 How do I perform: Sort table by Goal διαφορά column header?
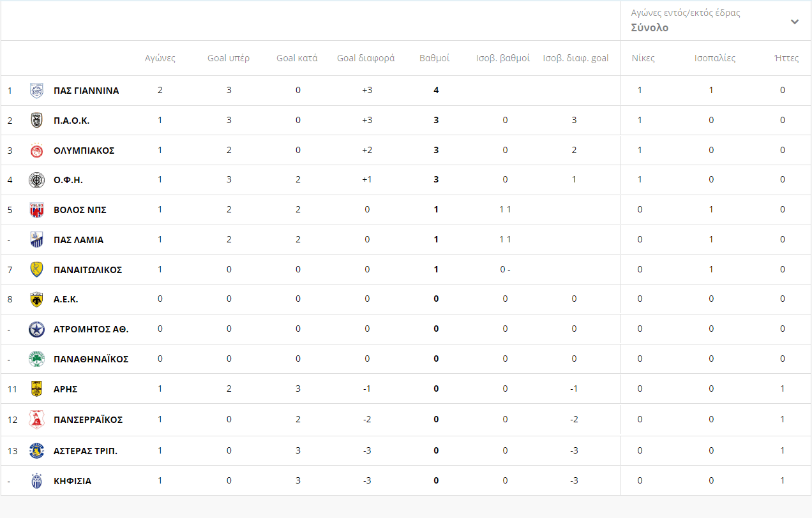pyautogui.click(x=366, y=58)
